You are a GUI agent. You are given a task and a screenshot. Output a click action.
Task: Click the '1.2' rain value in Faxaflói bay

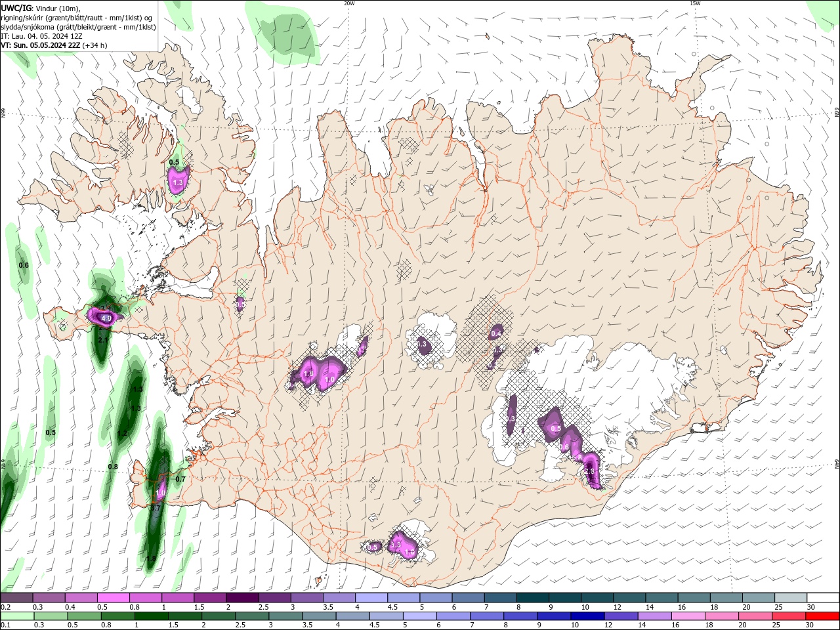(122, 433)
